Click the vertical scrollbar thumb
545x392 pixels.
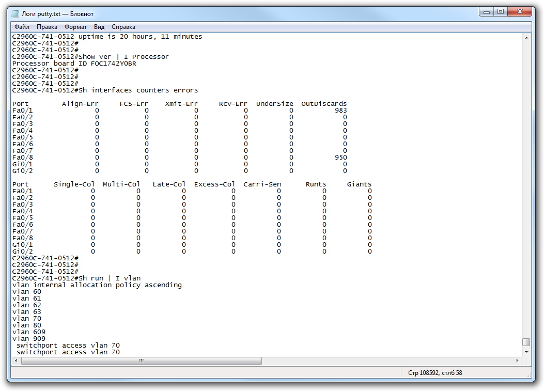526,342
